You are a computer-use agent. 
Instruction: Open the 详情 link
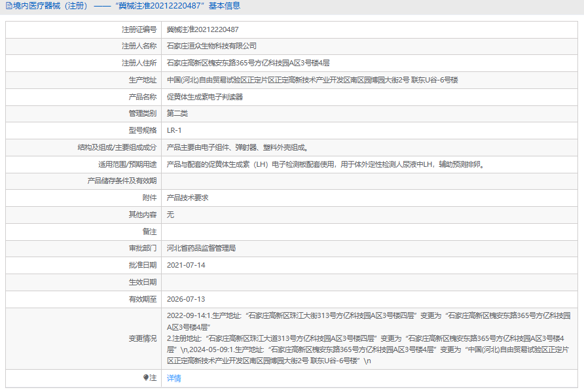click(x=174, y=378)
